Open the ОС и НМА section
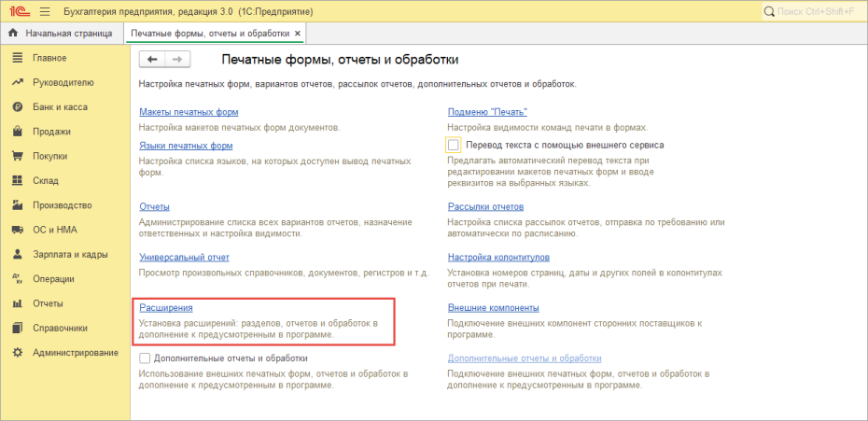 pos(65,230)
